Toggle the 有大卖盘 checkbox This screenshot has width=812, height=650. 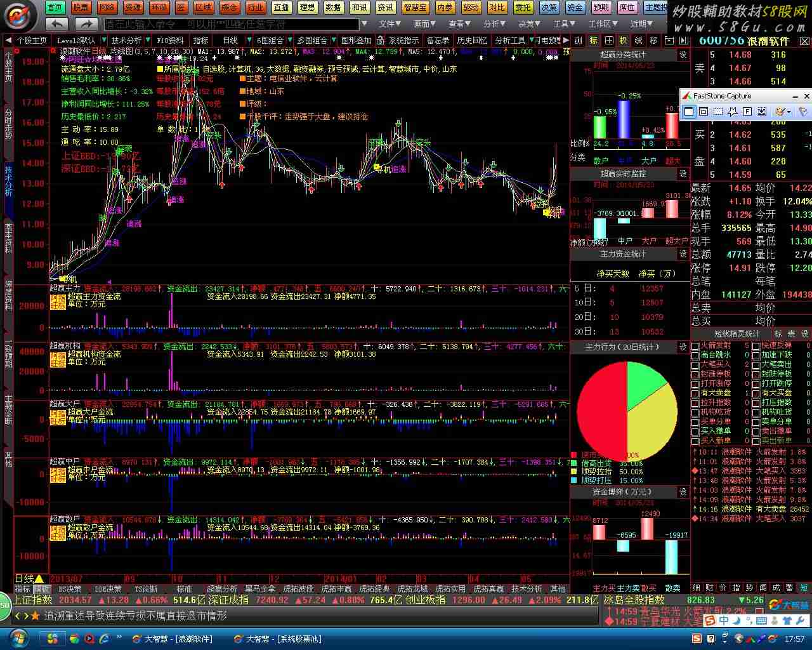pyautogui.click(x=695, y=394)
